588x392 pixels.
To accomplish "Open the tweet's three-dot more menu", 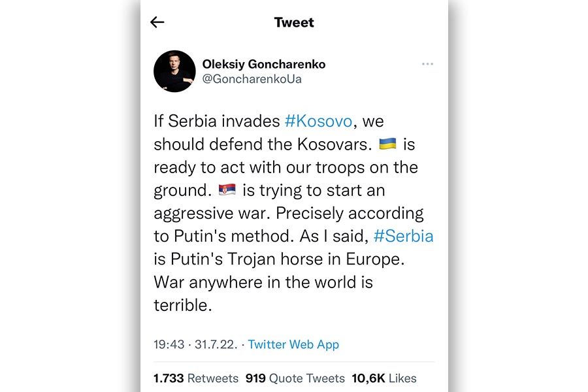I will coord(427,64).
